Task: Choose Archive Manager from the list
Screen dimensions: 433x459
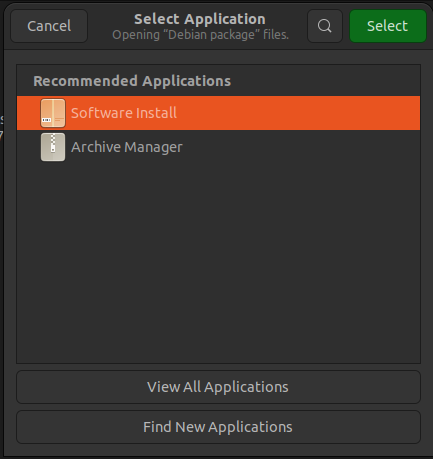Action: (x=218, y=147)
